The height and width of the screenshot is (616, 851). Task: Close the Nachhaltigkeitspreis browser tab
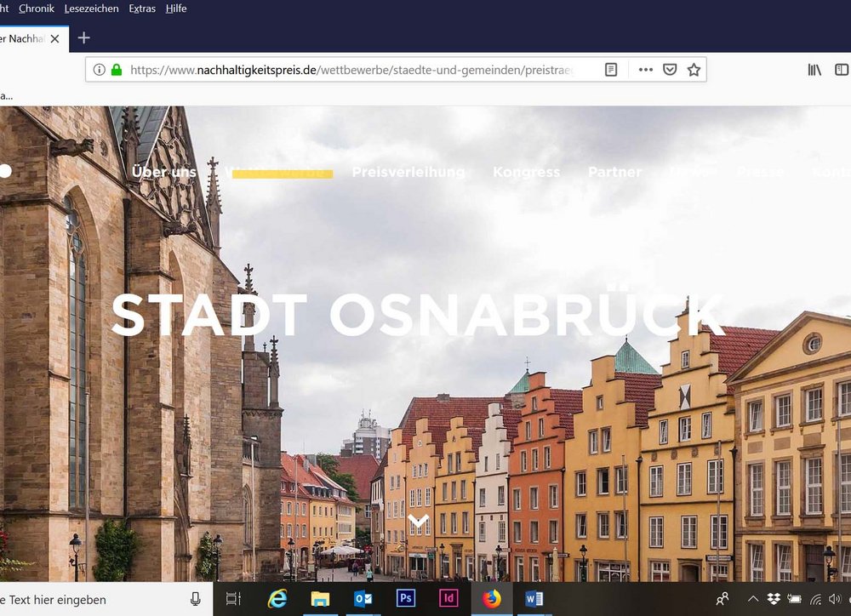click(55, 39)
